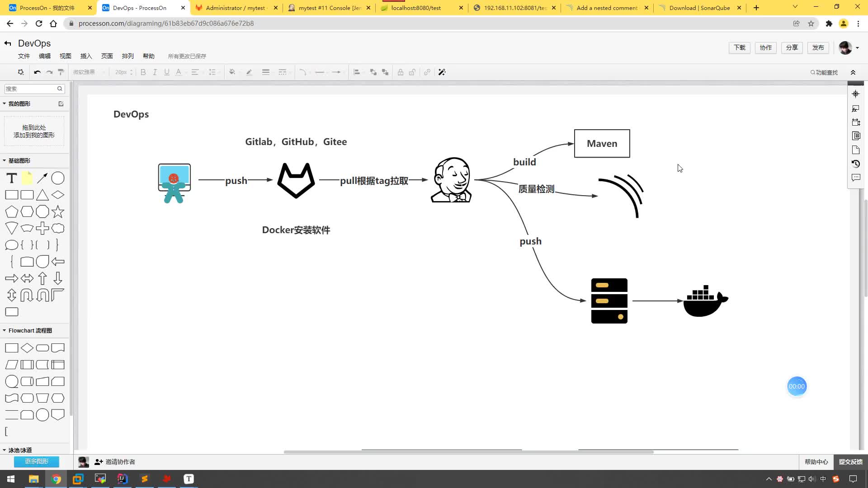
Task: Toggle italic text formatting
Action: 155,72
